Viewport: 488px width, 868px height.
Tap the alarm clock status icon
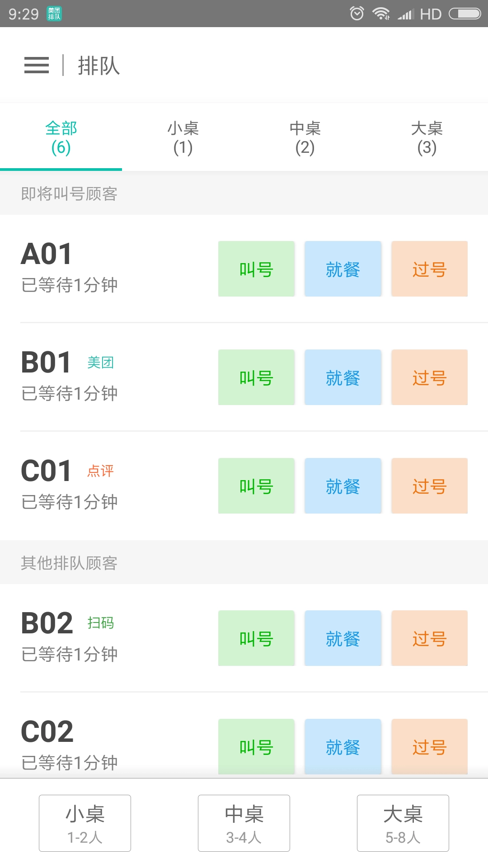357,14
